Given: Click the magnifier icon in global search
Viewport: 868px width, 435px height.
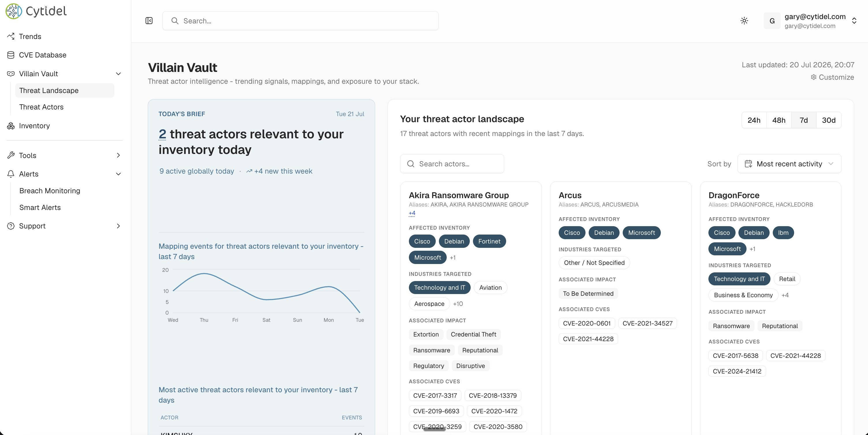Looking at the screenshot, I should [175, 21].
